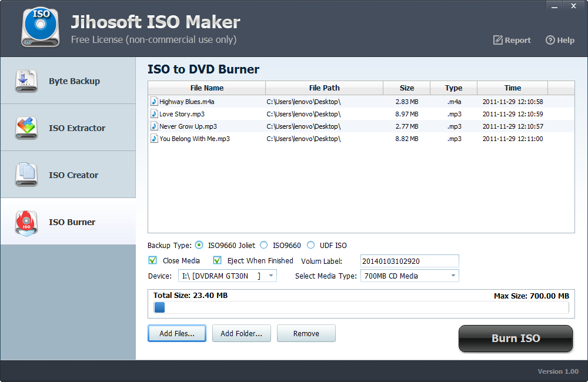The image size is (588, 382).
Task: Click the ISO Creator documents icon
Action: 26,175
